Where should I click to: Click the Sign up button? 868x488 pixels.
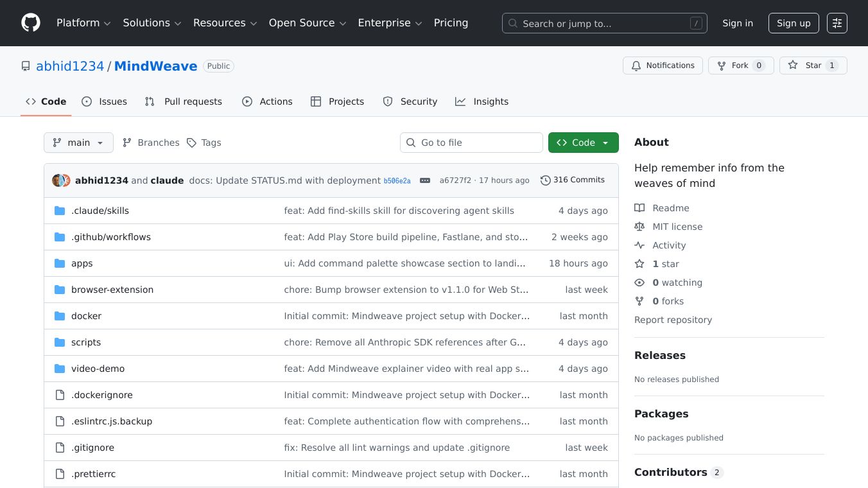(x=793, y=23)
